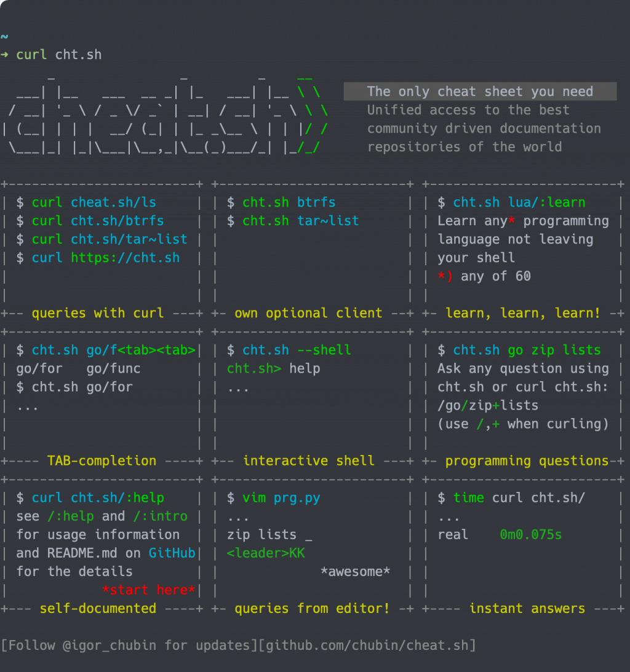Click the 'programming questions' box caption
630x672 pixels.
tap(527, 461)
